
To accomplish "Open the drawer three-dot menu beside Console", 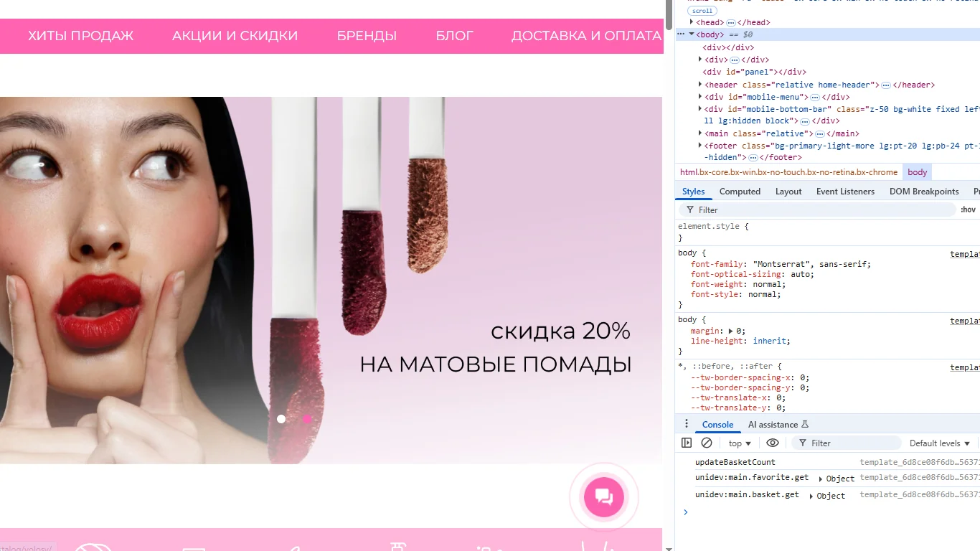I will [x=686, y=424].
